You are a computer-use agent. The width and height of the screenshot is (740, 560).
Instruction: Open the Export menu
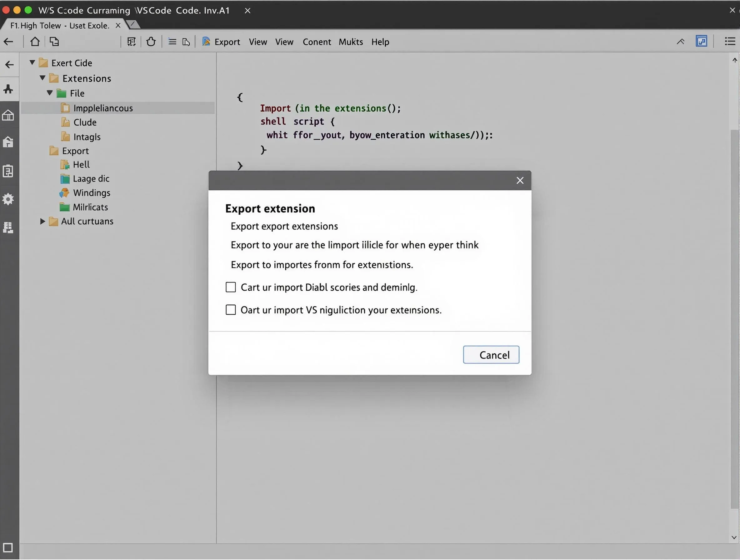(227, 42)
